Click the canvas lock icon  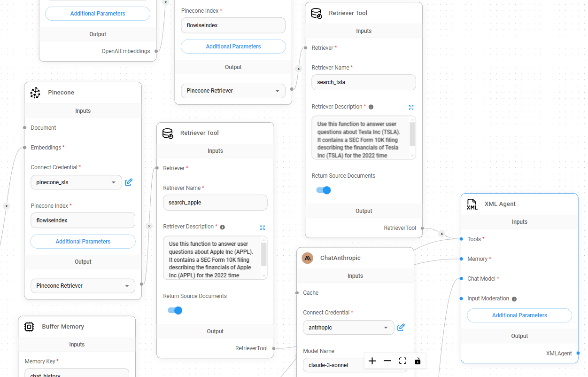tap(418, 361)
